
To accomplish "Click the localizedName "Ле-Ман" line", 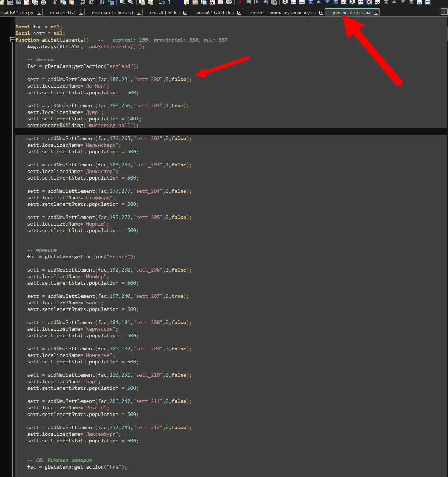I will coord(68,86).
